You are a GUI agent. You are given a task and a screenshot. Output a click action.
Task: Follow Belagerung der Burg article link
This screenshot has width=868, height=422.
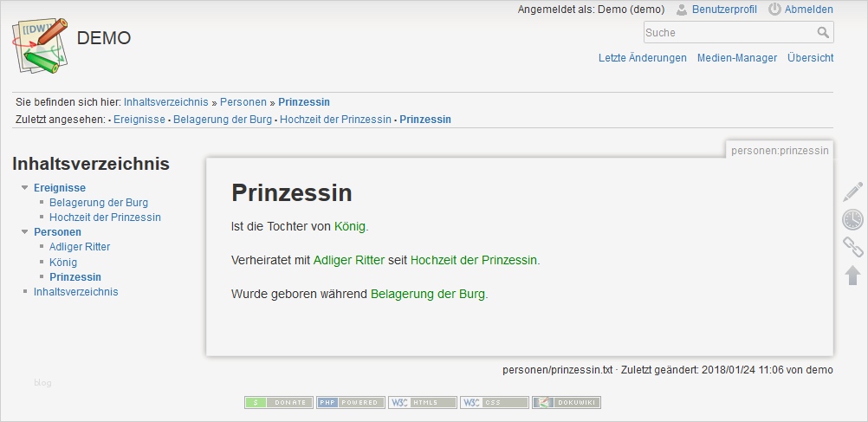428,294
